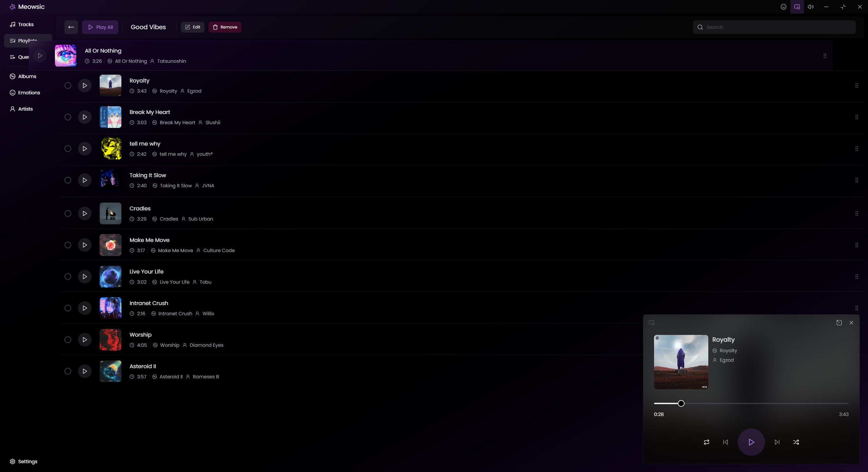
Task: Go to the previous track in mini player
Action: [726, 442]
